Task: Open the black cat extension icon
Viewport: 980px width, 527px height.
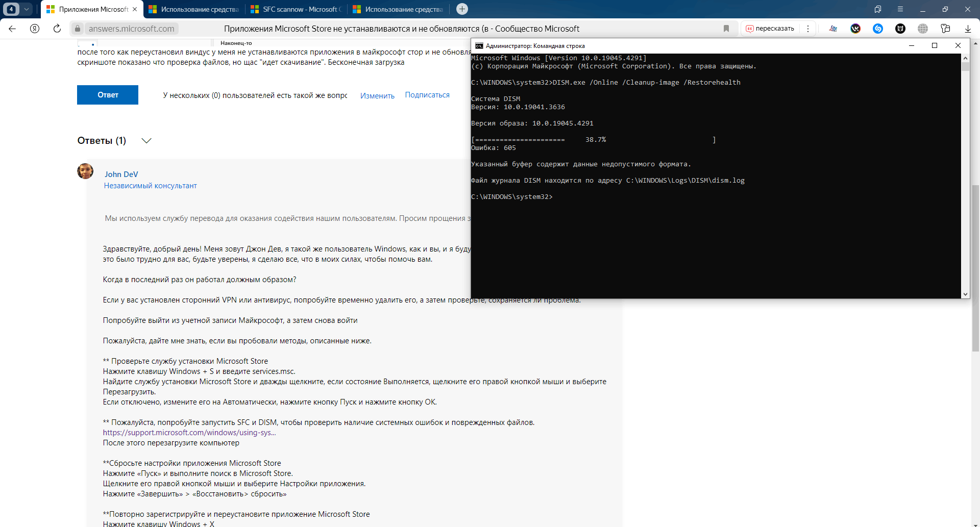Action: (900, 29)
